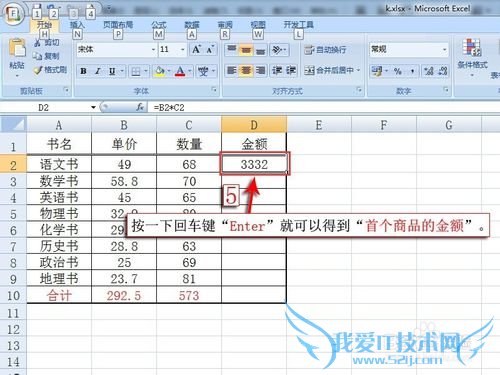Click the Borders icon

[x=136, y=71]
